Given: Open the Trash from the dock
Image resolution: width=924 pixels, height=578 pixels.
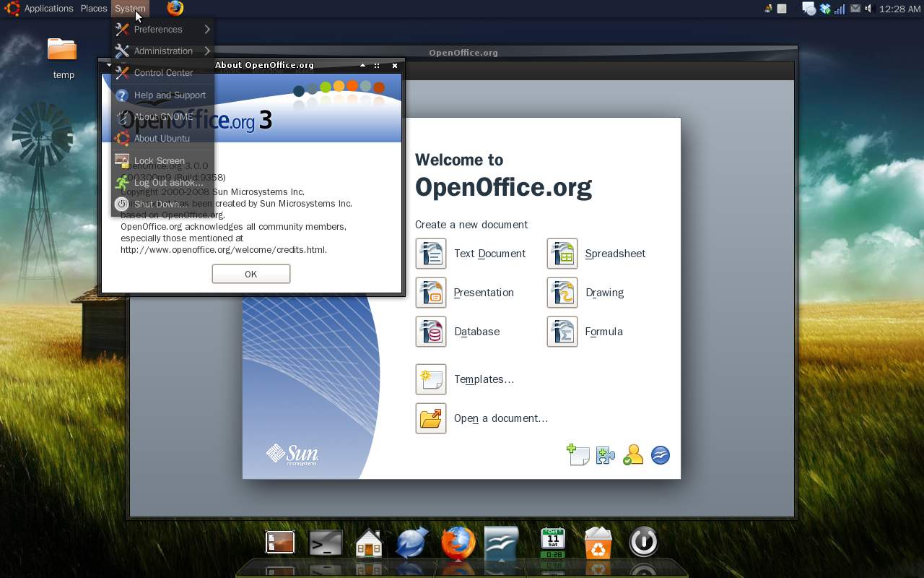Looking at the screenshot, I should [x=598, y=543].
